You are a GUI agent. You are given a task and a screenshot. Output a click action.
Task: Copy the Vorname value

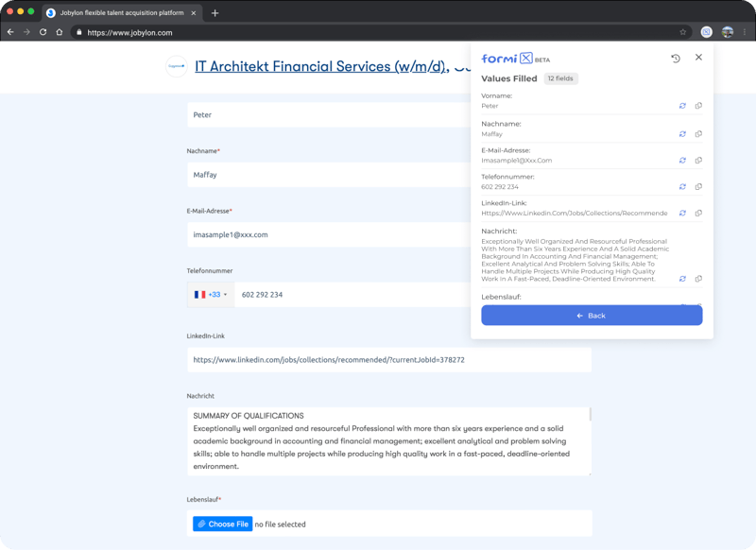[x=698, y=106]
